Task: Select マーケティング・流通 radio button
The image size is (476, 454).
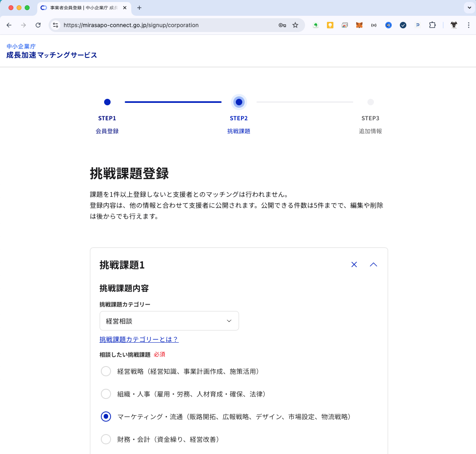Action: pyautogui.click(x=106, y=417)
